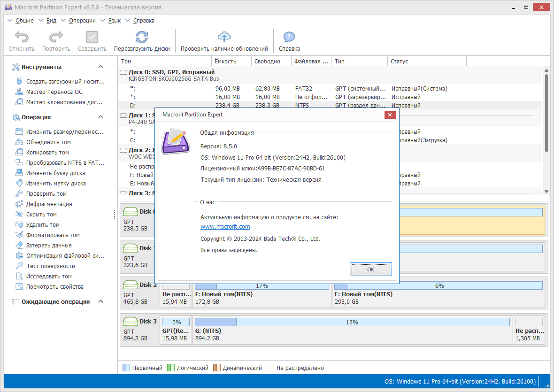The image size is (554, 392).
Task: Click the volume list scrollbar up arrow
Action: [x=546, y=70]
